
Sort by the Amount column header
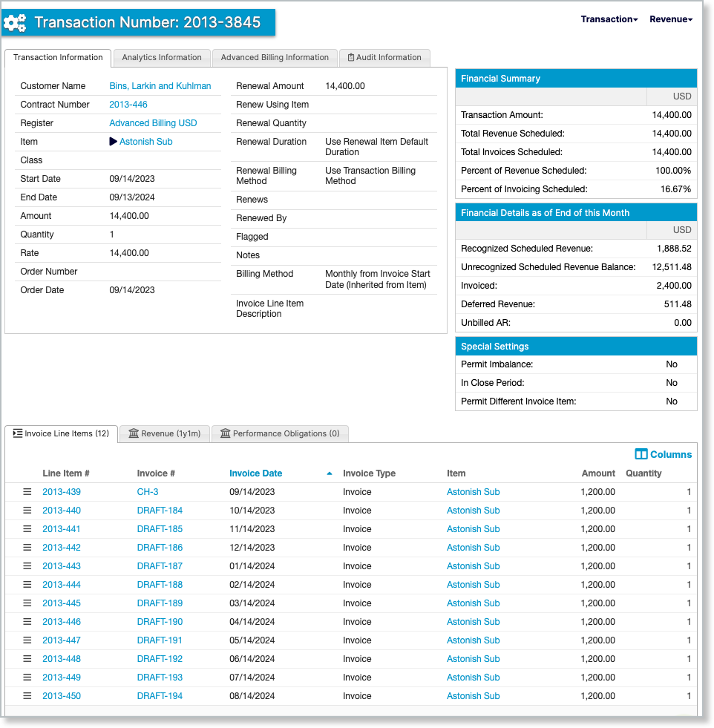coord(598,473)
